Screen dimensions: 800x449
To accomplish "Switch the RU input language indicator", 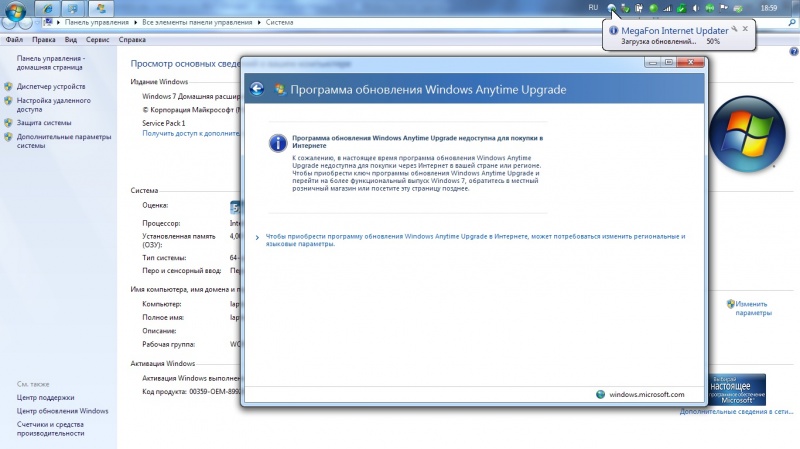I will coord(593,8).
